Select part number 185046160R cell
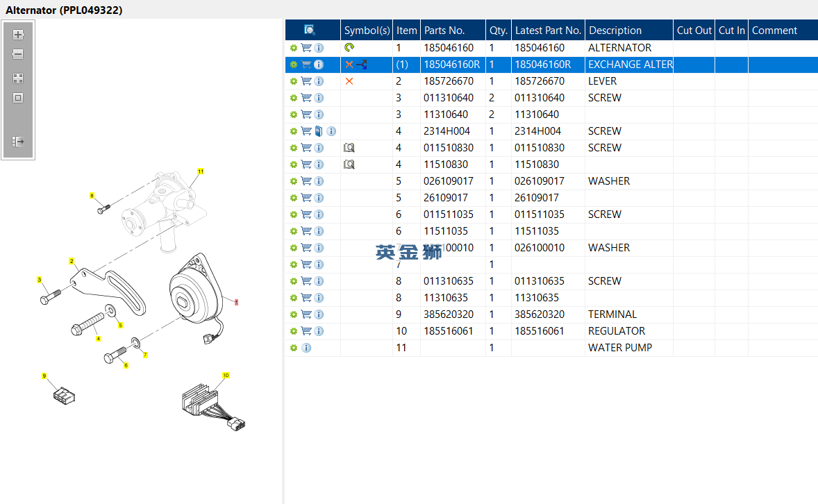 (x=452, y=65)
